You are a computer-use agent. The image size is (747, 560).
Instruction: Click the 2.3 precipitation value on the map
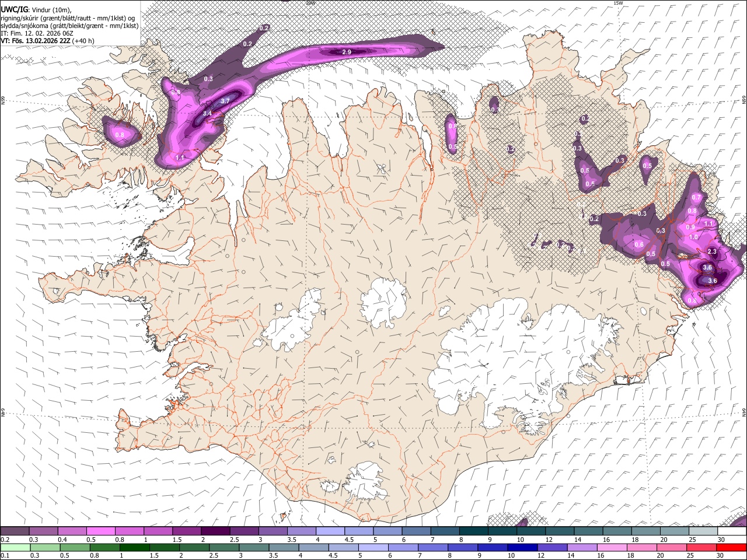(712, 251)
